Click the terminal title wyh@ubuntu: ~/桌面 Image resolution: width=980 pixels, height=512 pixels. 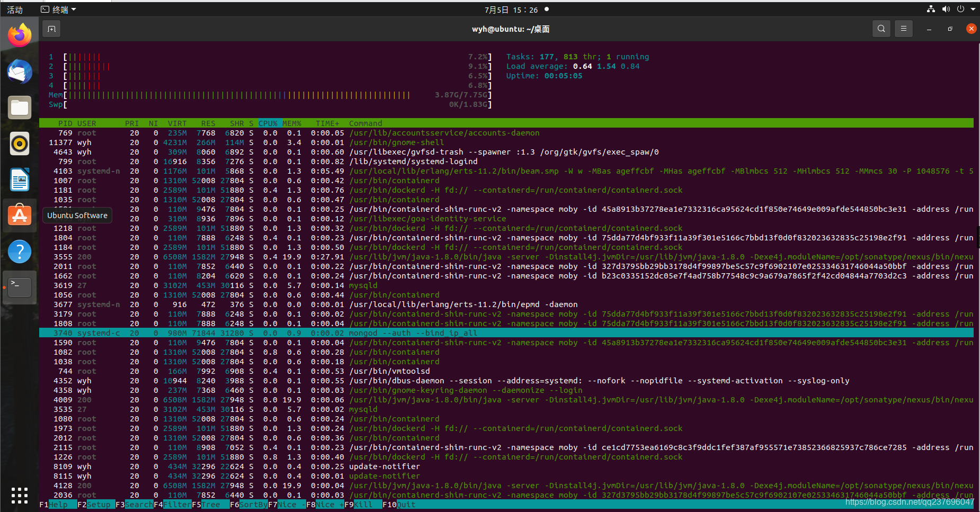[511, 29]
